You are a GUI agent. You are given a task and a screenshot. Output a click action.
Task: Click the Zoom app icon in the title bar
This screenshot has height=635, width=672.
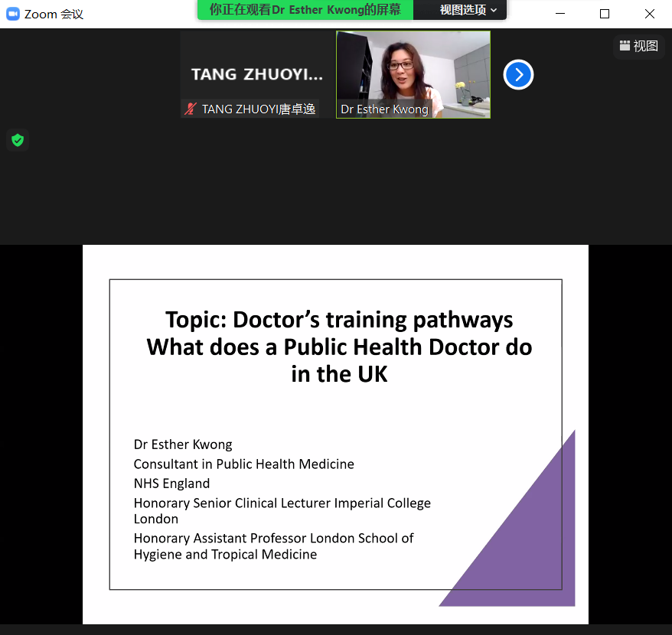tap(13, 14)
